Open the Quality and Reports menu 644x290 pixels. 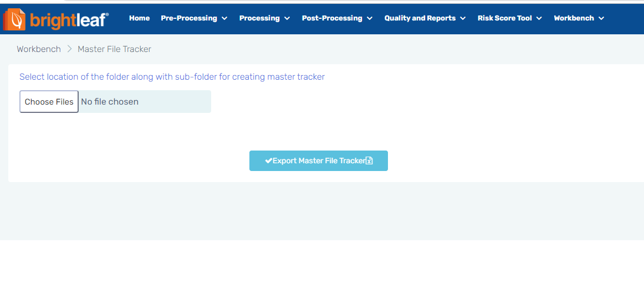(x=420, y=18)
